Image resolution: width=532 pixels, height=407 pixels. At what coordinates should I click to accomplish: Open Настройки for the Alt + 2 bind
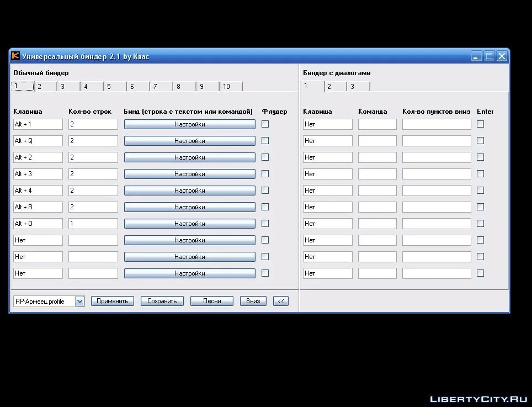pos(190,157)
